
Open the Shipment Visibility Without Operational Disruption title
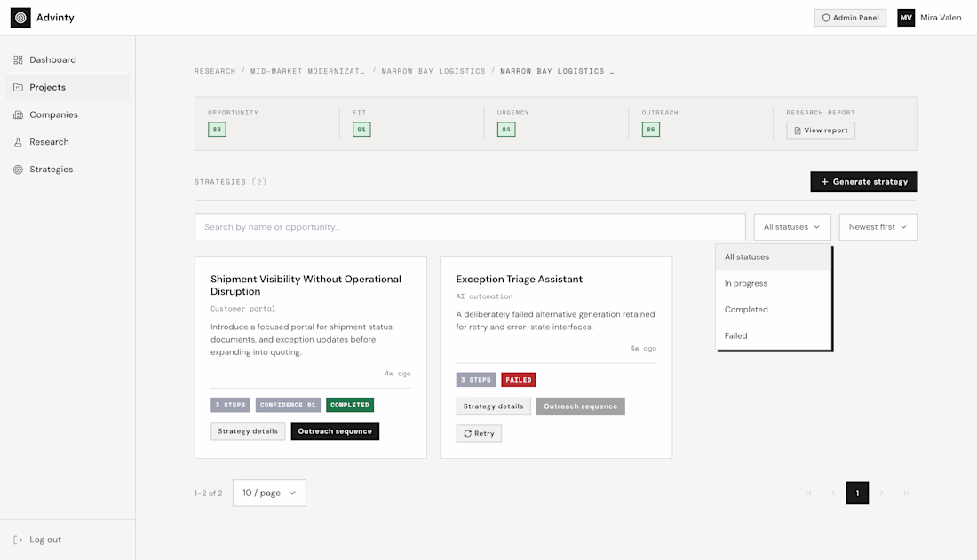pos(306,285)
